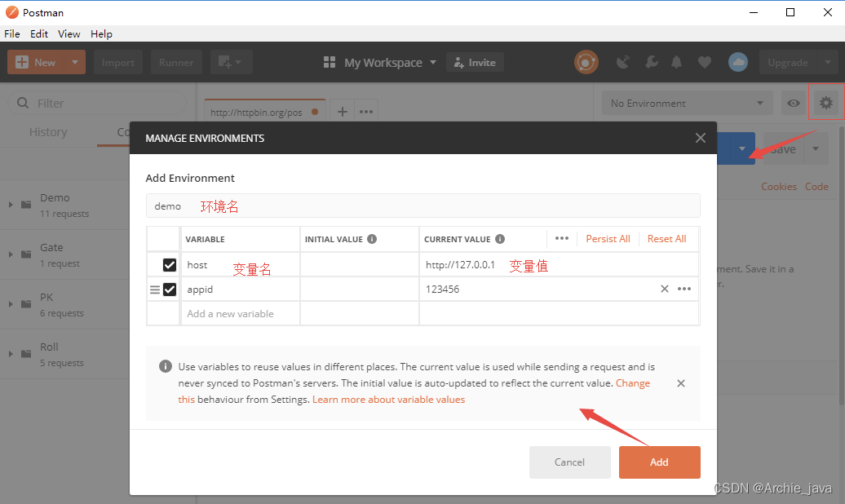This screenshot has width=845, height=504.
Task: Click the new window icon button
Action: 231,63
